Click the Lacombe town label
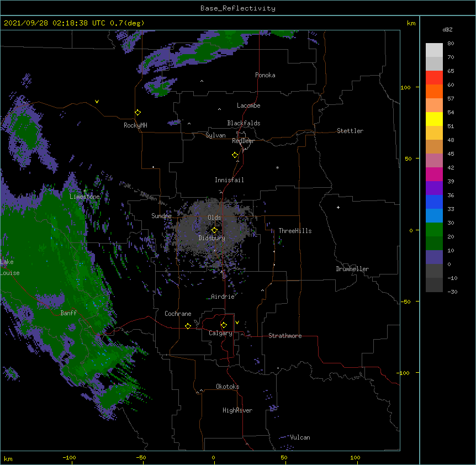 click(x=248, y=105)
